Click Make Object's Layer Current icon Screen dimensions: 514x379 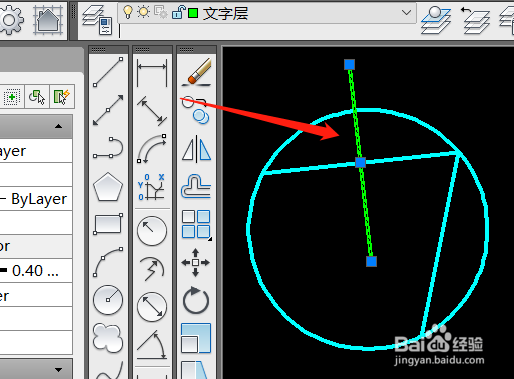[436, 20]
